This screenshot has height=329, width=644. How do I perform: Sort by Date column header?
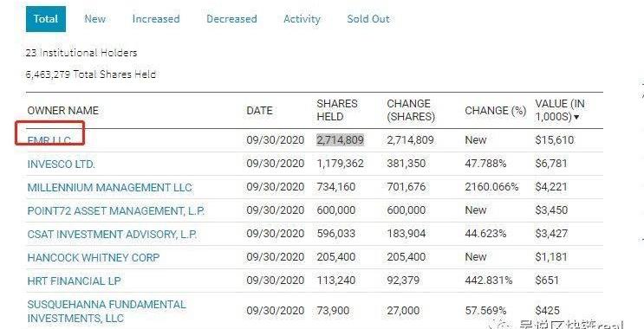[259, 111]
